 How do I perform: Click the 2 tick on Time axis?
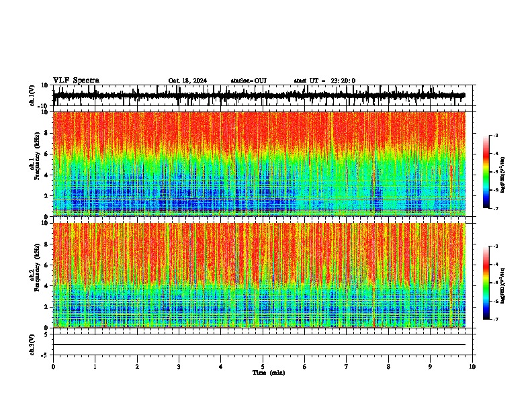pyautogui.click(x=137, y=367)
